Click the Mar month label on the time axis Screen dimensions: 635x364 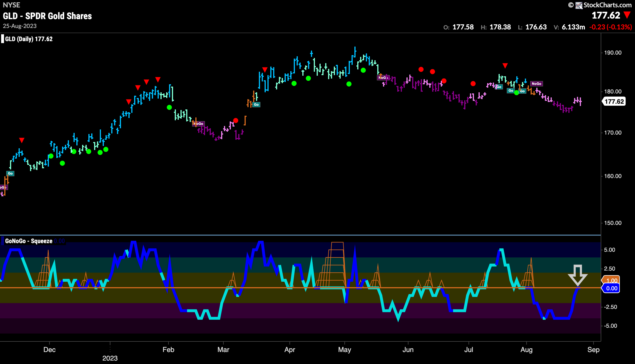[x=223, y=350]
